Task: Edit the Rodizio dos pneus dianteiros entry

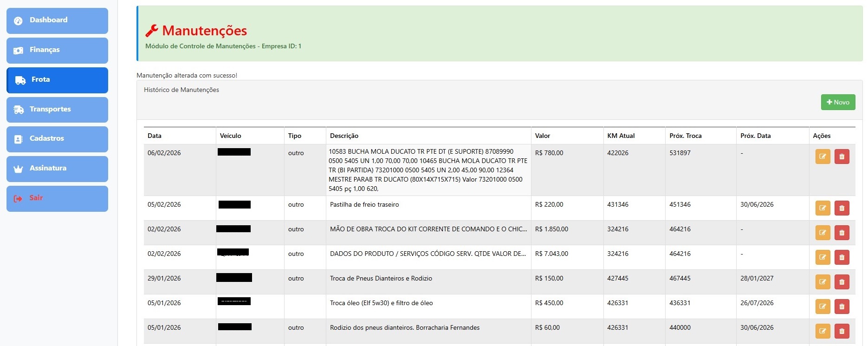Action: [x=823, y=331]
